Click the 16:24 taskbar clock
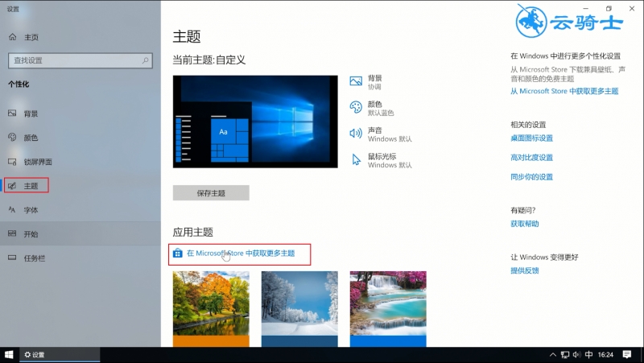 click(x=606, y=355)
